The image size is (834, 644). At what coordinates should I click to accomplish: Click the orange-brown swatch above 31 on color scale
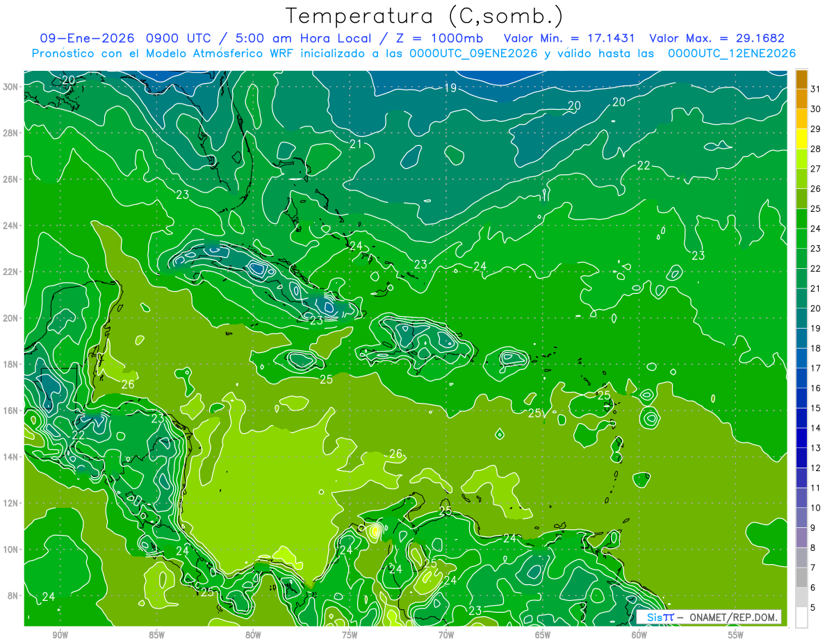pos(801,79)
